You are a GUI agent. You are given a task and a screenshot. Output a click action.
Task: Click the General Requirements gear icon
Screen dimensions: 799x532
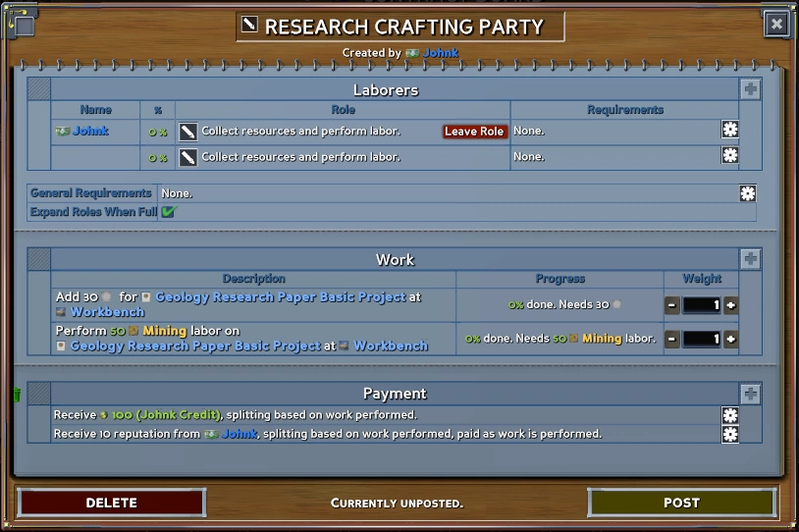748,193
